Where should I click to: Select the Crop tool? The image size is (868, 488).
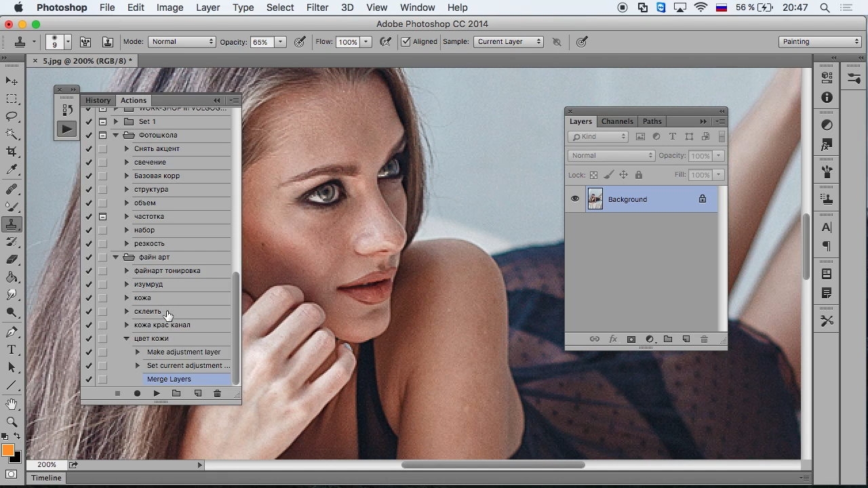point(12,152)
